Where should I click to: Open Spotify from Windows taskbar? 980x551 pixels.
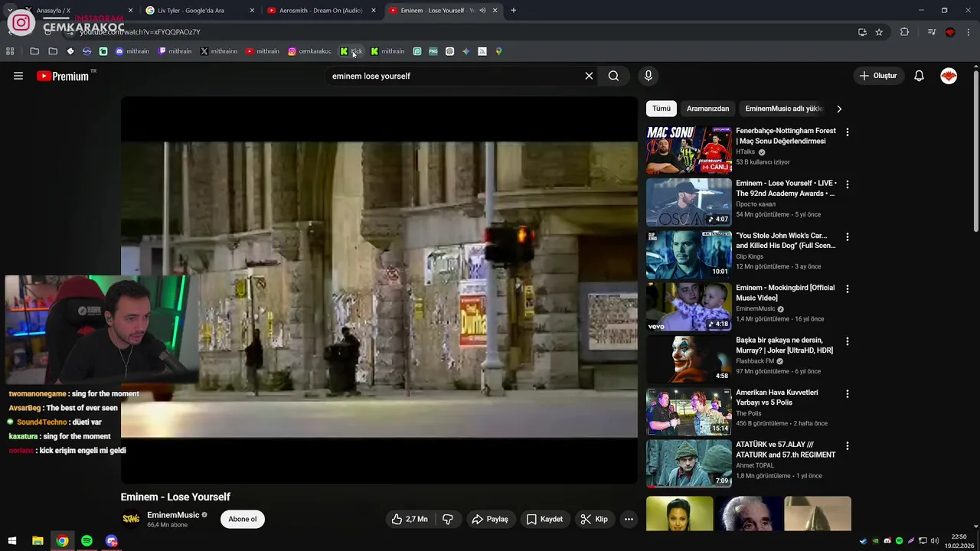click(87, 541)
